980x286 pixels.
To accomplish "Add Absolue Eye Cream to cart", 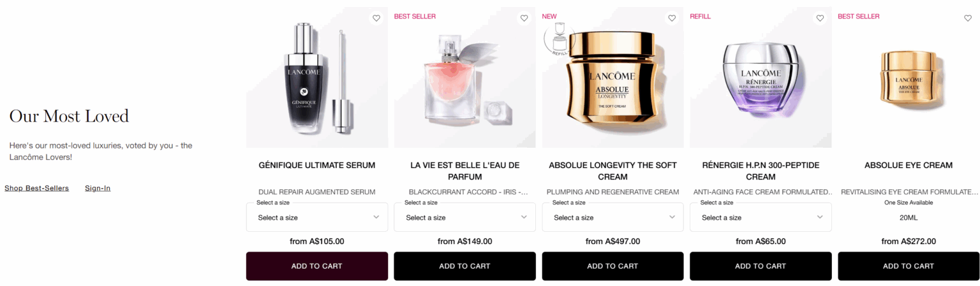I will (x=909, y=266).
